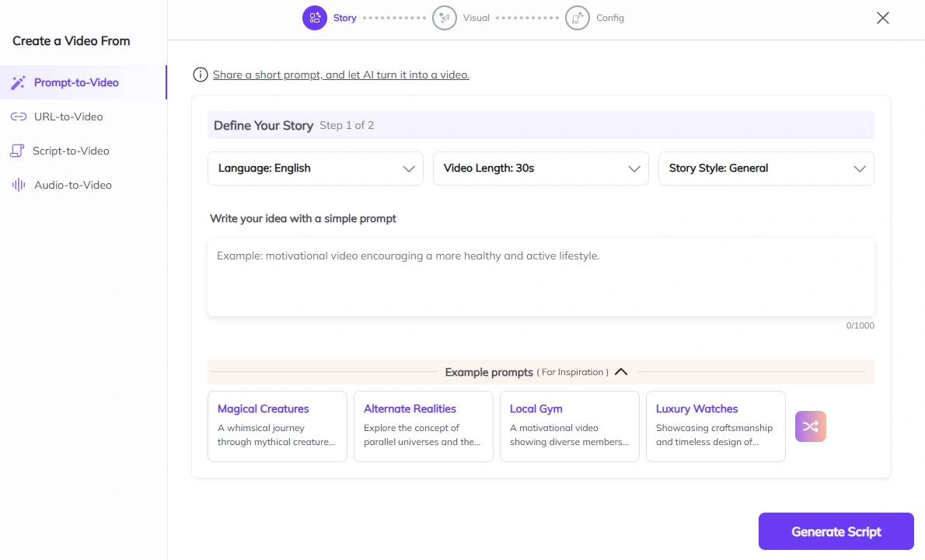This screenshot has height=560, width=925.
Task: Choose the Local Gym example prompt
Action: click(570, 426)
